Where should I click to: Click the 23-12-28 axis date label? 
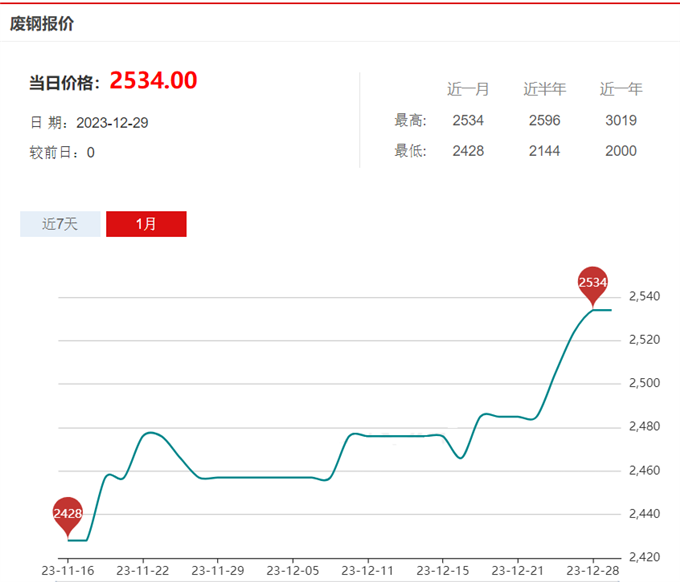tap(593, 571)
